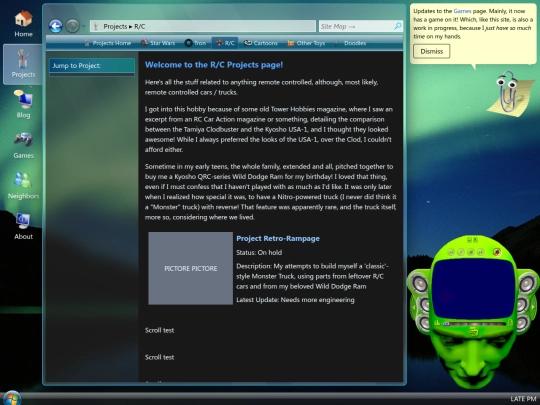Click the Projects ▸ R/C address bar

click(203, 26)
